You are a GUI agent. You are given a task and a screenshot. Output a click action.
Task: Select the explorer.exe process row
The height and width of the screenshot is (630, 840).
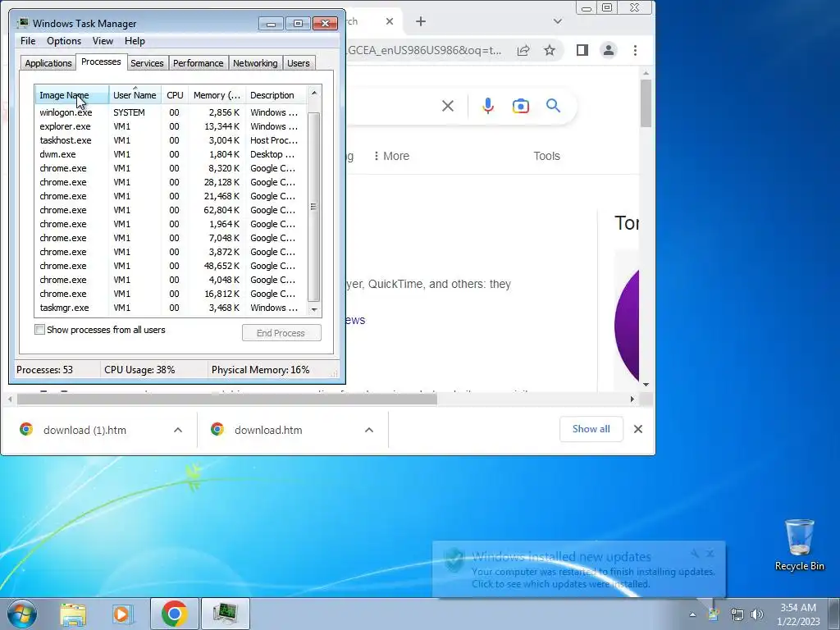(171, 126)
